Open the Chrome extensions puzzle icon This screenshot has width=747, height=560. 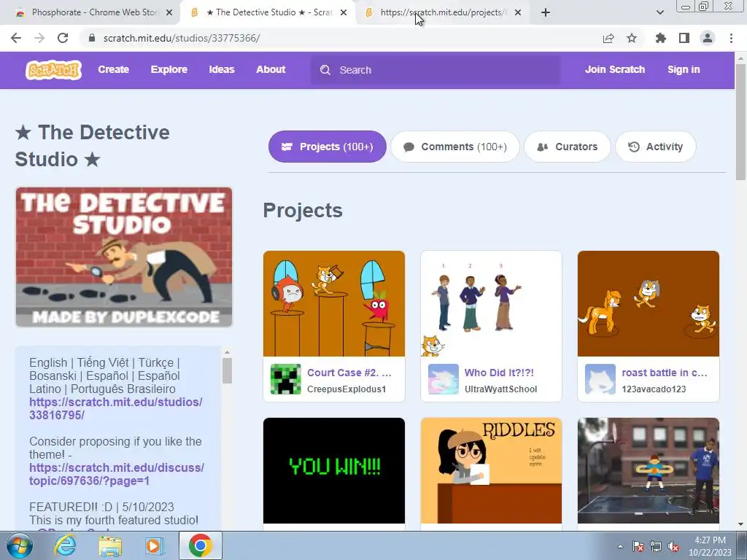tap(661, 38)
